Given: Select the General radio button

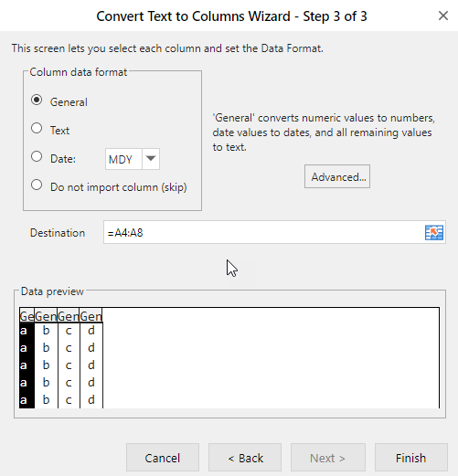Looking at the screenshot, I should coord(37,100).
